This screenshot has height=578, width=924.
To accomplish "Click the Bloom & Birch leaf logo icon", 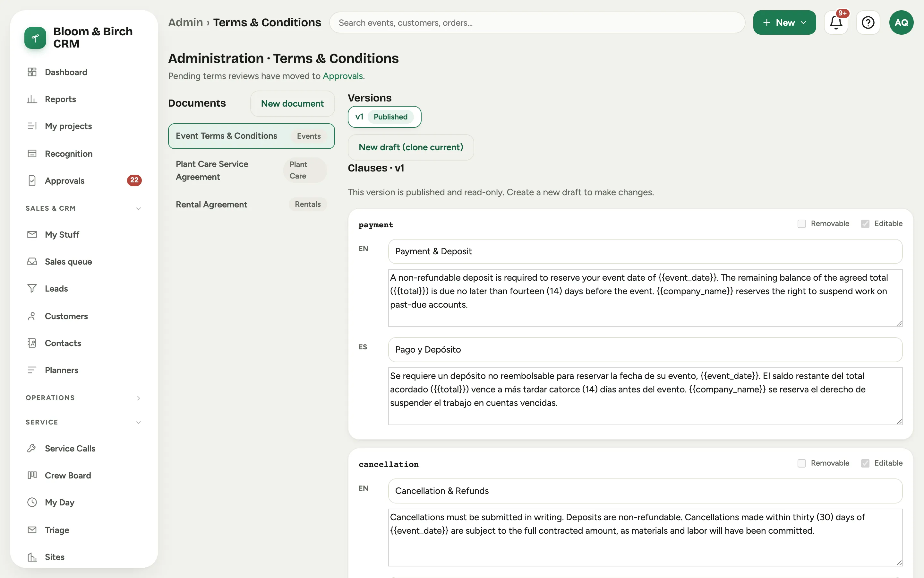I will pos(35,38).
